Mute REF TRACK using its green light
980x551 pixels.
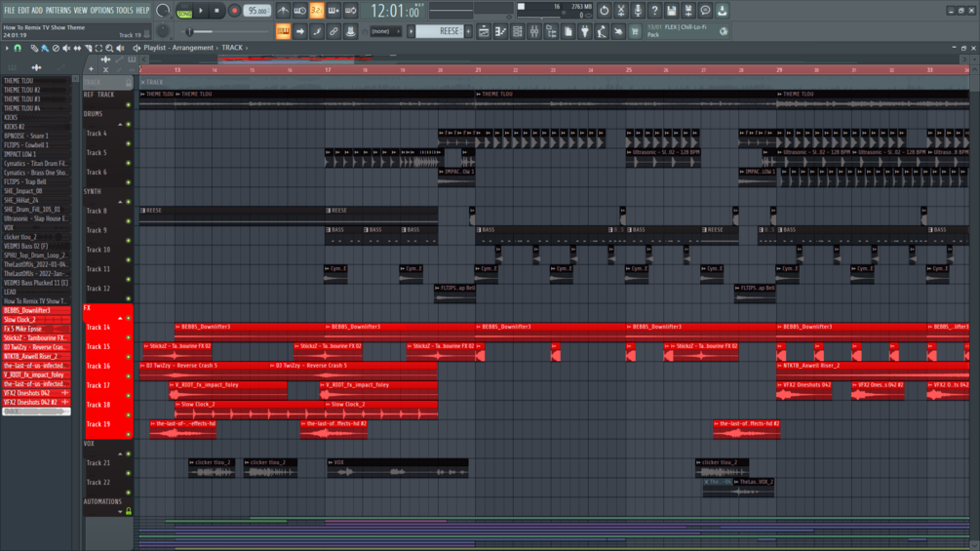[128, 105]
